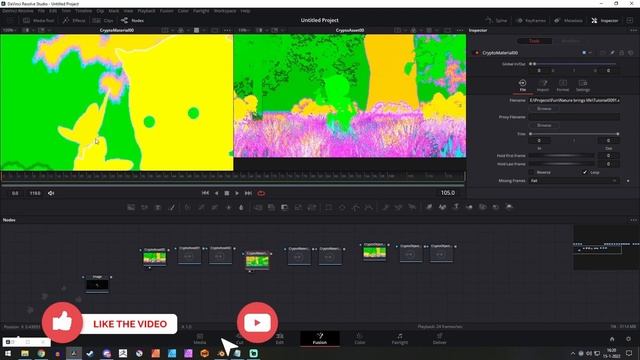Open the Workspace menu
Screen dimensions: 640x360
[225, 11]
